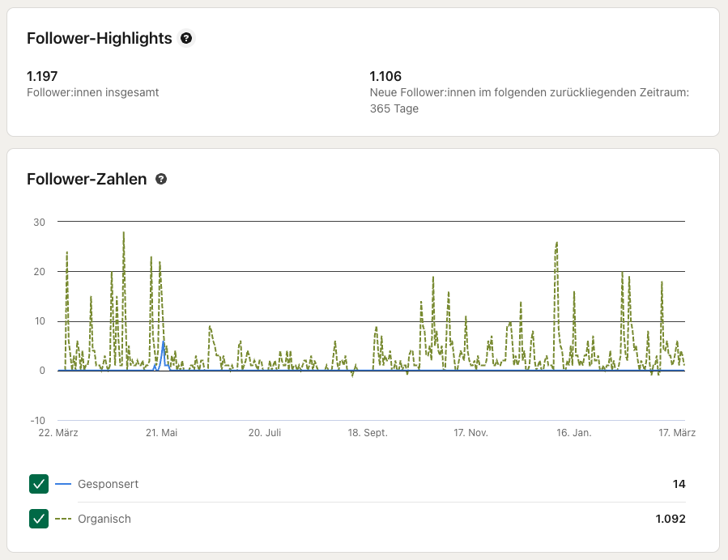Click the question mark beside Follower-Highlights title

point(185,38)
